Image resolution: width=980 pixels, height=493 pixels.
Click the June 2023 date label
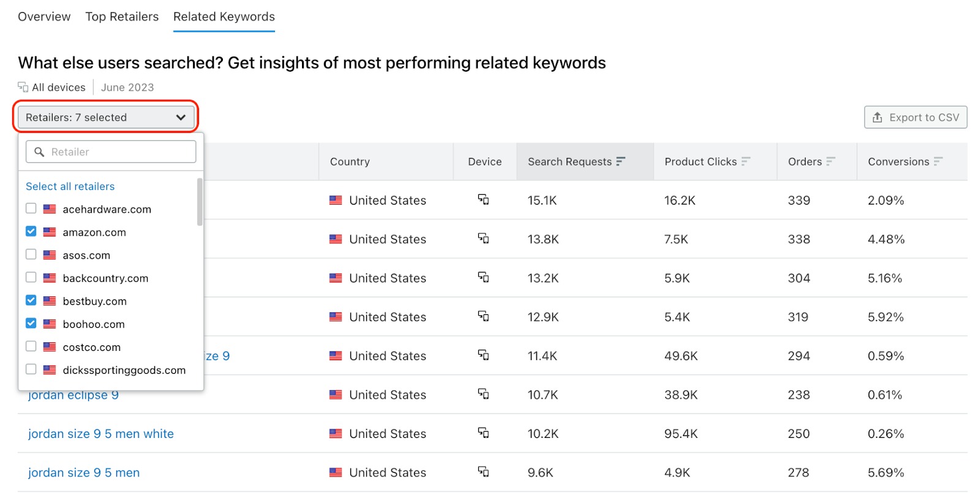pos(127,88)
